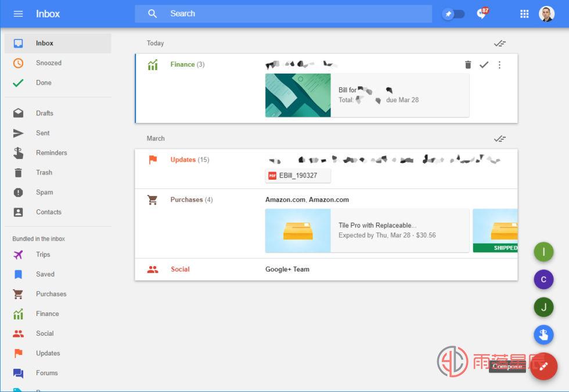Compose to contact C purple circle
This screenshot has width=569, height=392.
click(x=543, y=280)
